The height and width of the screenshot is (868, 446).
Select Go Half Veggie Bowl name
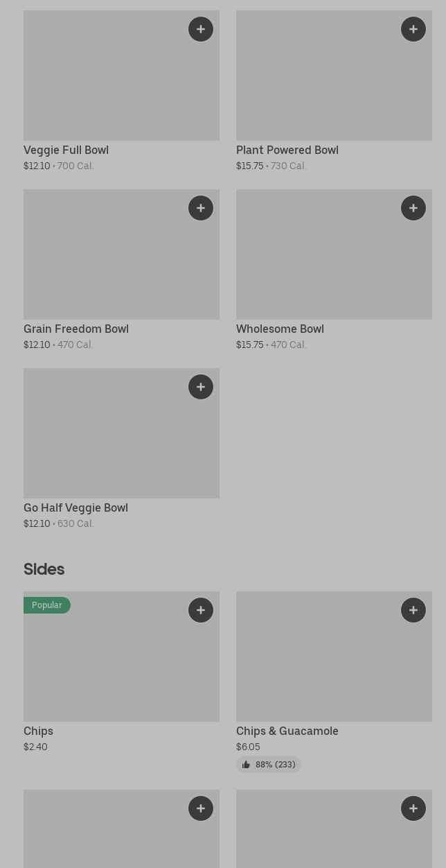75,507
